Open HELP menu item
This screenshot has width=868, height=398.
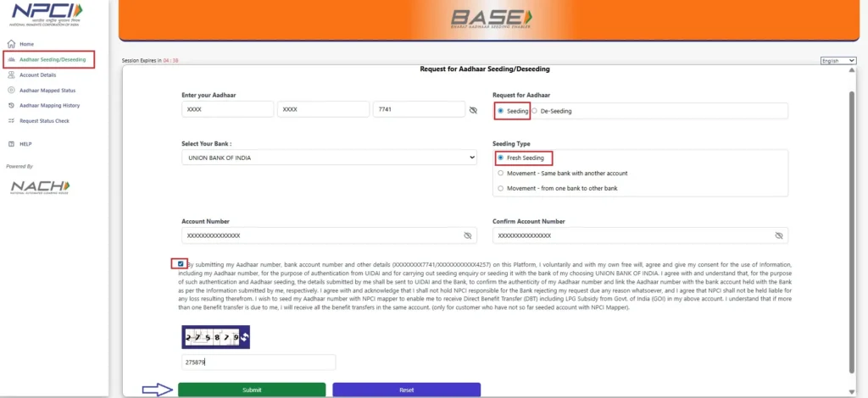[x=25, y=144]
